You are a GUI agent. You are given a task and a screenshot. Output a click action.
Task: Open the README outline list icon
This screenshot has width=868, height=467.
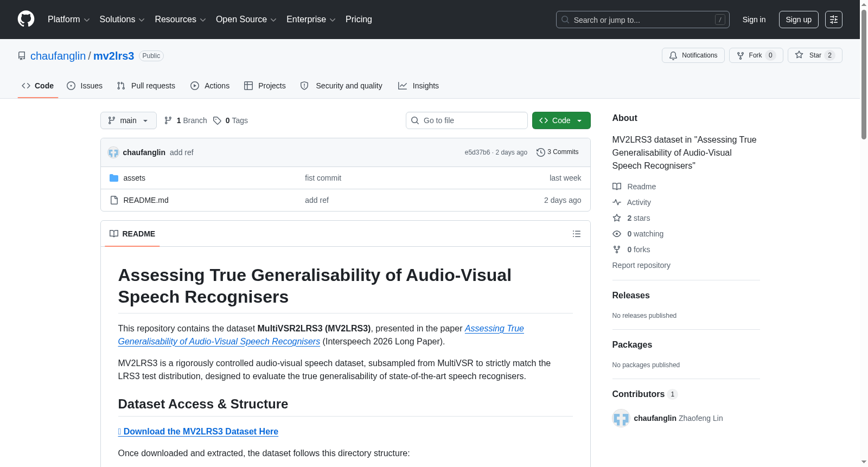pyautogui.click(x=577, y=234)
